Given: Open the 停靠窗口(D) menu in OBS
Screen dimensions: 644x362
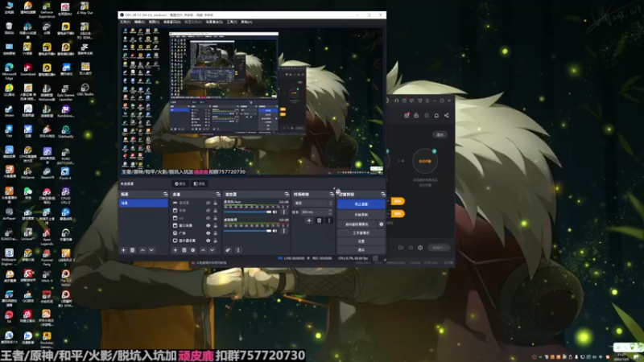Looking at the screenshot, I should click(x=172, y=22).
